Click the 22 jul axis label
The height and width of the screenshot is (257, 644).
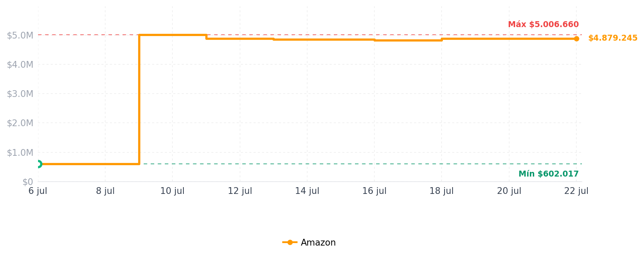pyautogui.click(x=576, y=191)
